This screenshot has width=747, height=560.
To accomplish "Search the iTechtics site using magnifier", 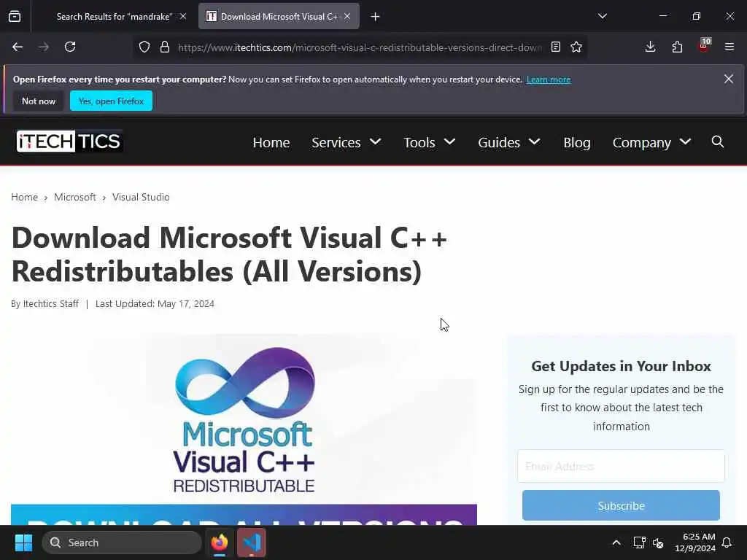I will point(718,141).
